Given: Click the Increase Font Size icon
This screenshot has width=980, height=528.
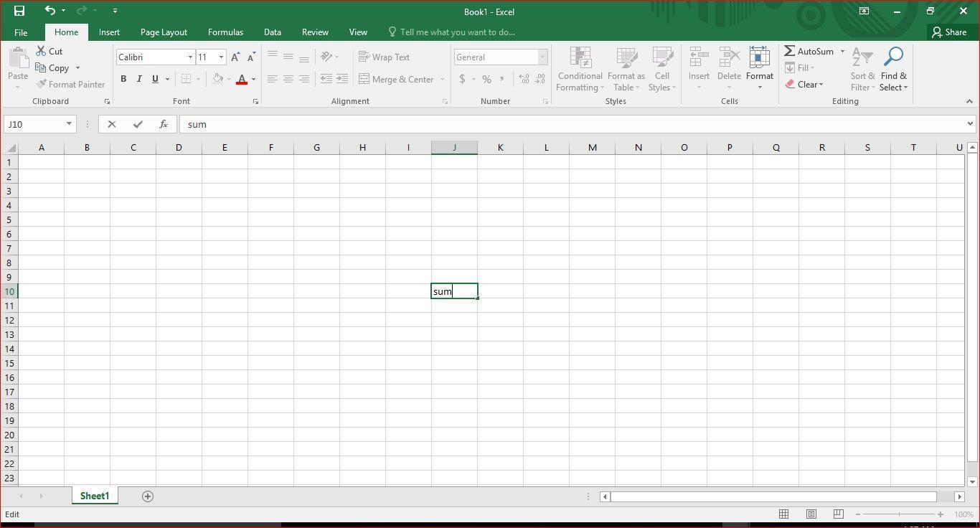Looking at the screenshot, I should pyautogui.click(x=235, y=57).
